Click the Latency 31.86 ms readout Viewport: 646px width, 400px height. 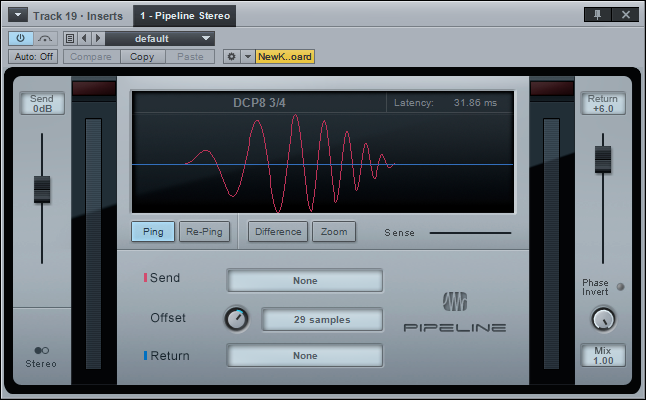(x=445, y=103)
